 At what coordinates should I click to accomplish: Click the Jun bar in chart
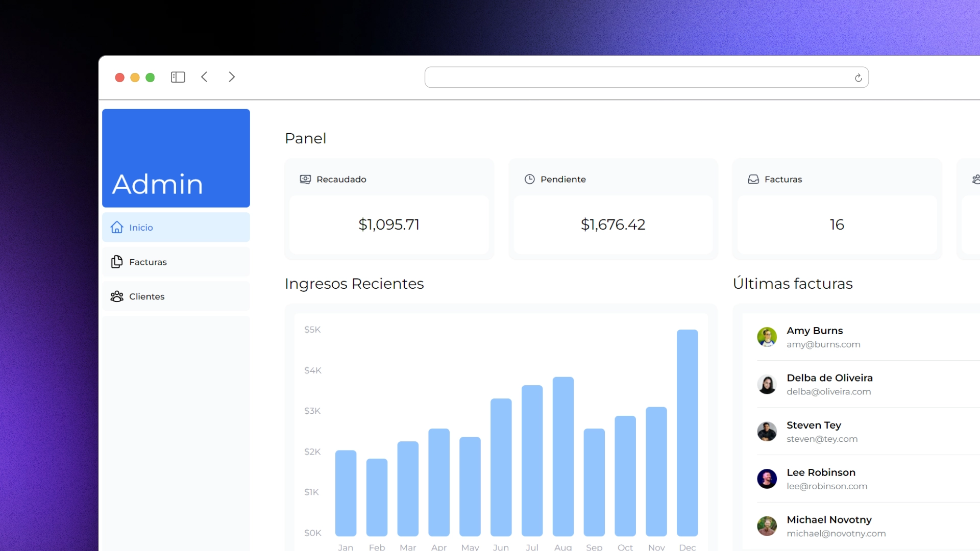click(501, 467)
